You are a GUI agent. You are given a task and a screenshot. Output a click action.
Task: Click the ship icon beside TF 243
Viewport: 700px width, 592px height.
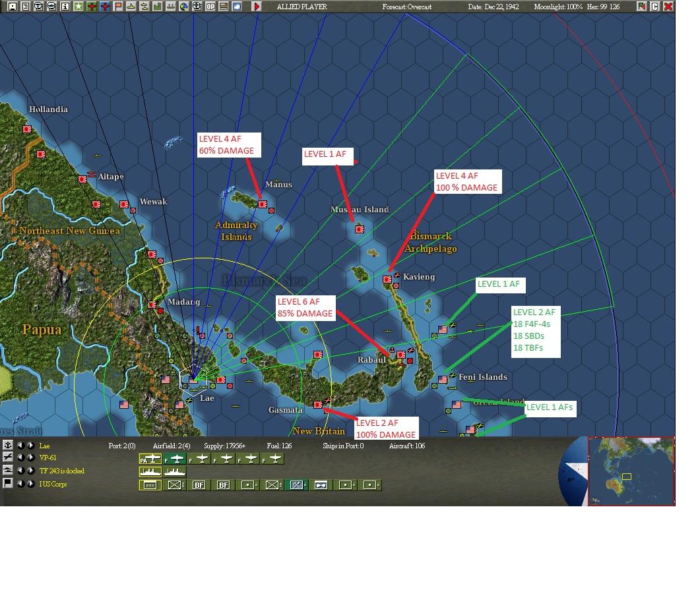[8, 470]
